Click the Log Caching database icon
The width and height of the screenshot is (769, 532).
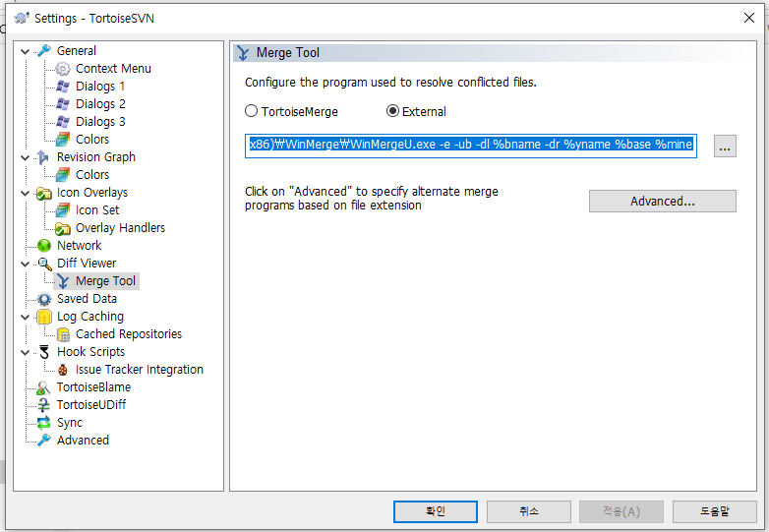pyautogui.click(x=44, y=317)
